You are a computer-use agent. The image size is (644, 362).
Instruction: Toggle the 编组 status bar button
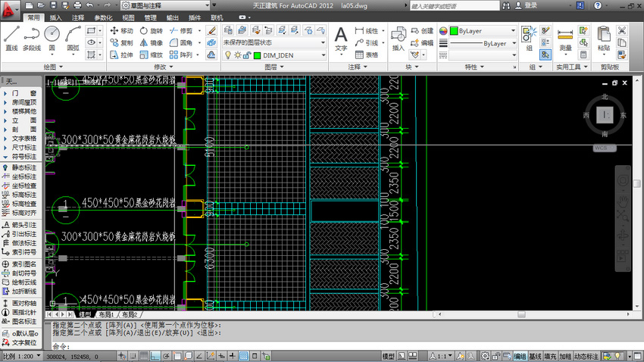point(520,356)
